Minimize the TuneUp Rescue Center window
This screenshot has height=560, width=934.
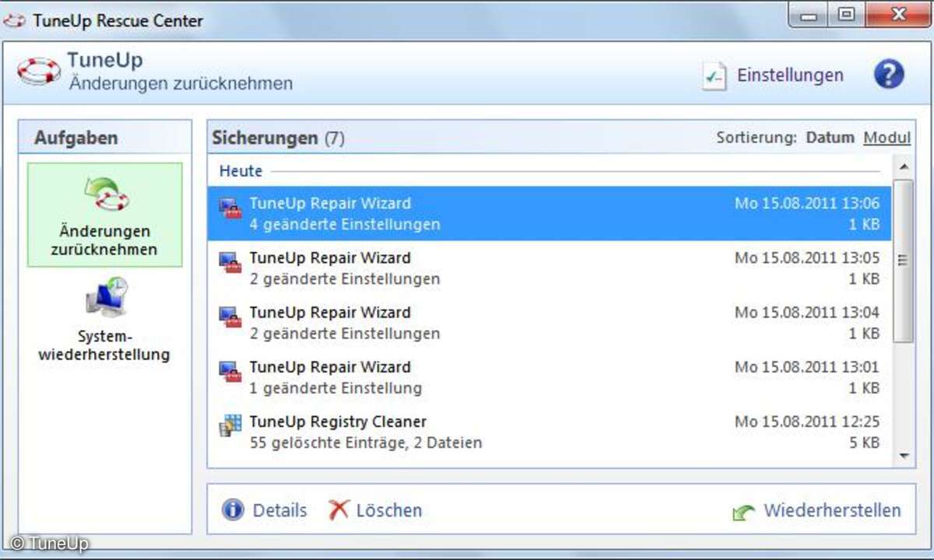tap(809, 15)
